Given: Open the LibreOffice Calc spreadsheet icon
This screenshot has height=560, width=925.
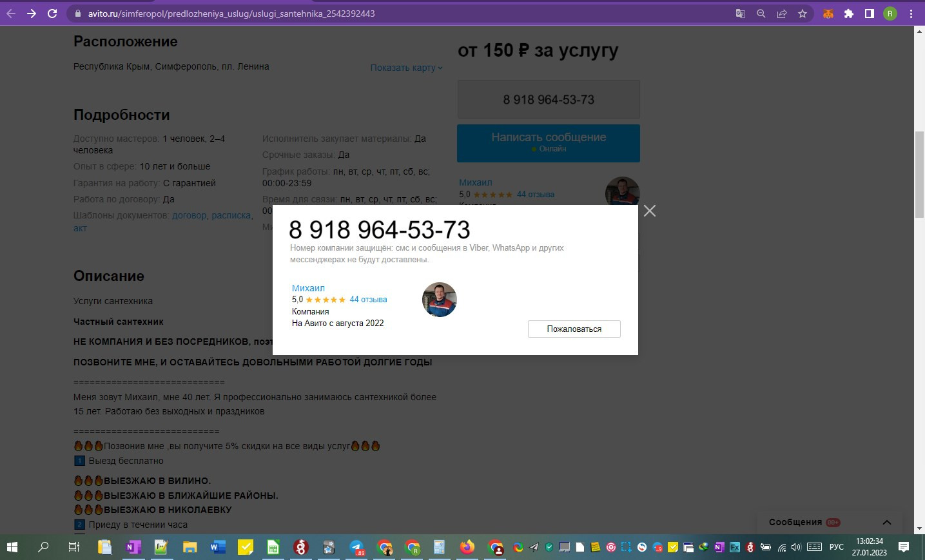Looking at the screenshot, I should point(273,547).
